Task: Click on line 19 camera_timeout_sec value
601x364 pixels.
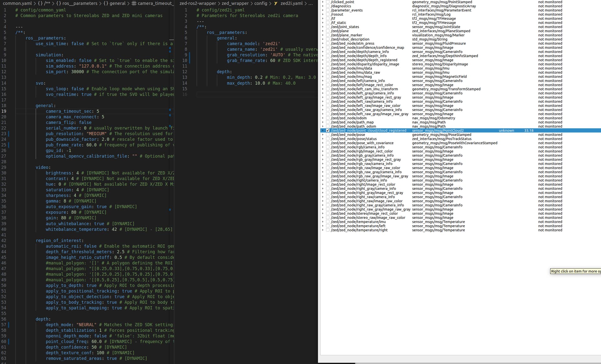Action: [98, 111]
